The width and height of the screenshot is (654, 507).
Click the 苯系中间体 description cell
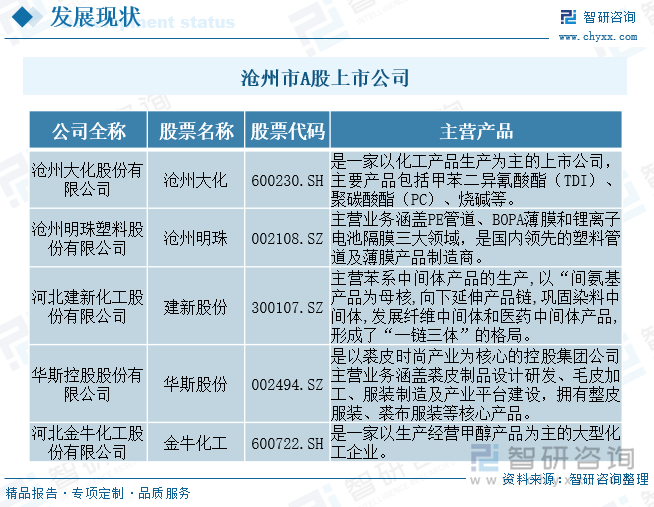[476, 306]
